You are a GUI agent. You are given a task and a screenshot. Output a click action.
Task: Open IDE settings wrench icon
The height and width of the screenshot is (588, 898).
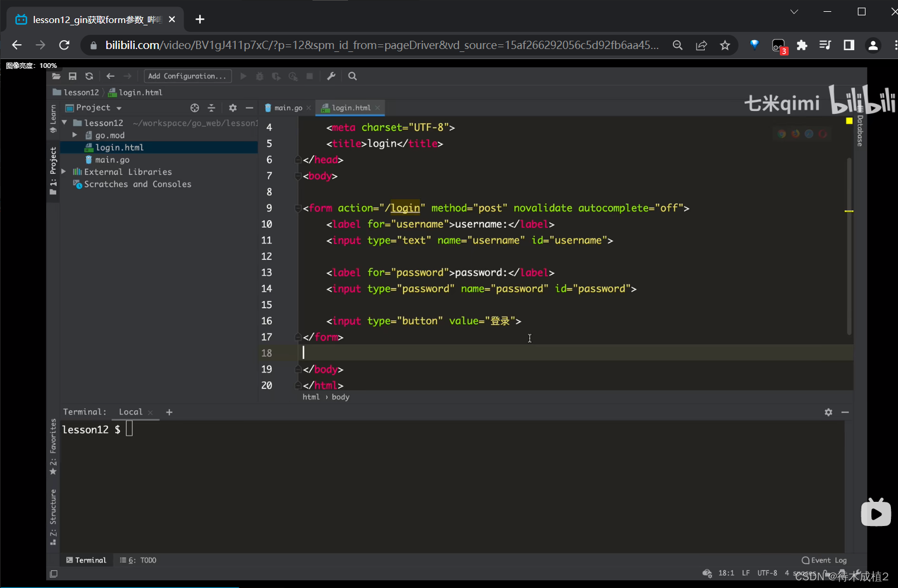pos(331,76)
